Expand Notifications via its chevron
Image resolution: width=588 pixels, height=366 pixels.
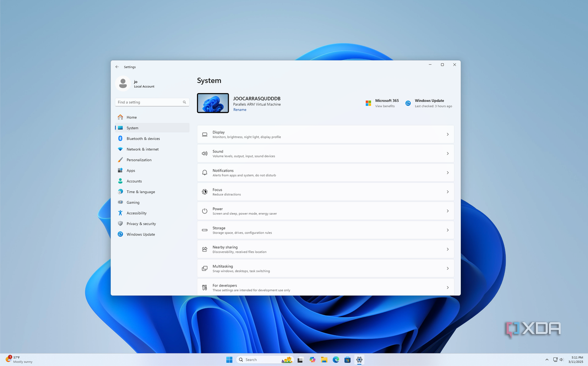point(447,173)
